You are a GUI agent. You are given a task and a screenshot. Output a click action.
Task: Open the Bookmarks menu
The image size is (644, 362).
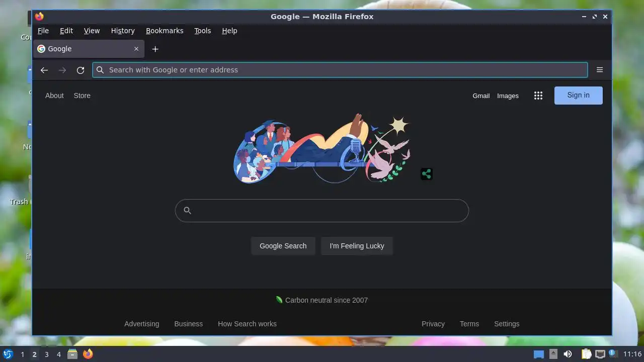tap(165, 31)
